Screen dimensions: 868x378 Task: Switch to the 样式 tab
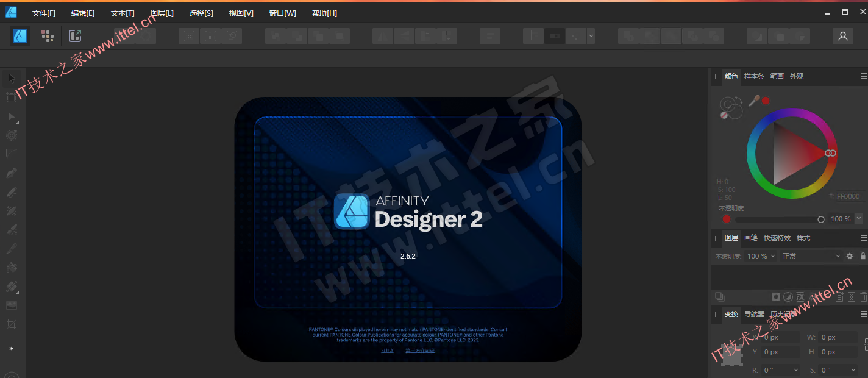tap(803, 238)
